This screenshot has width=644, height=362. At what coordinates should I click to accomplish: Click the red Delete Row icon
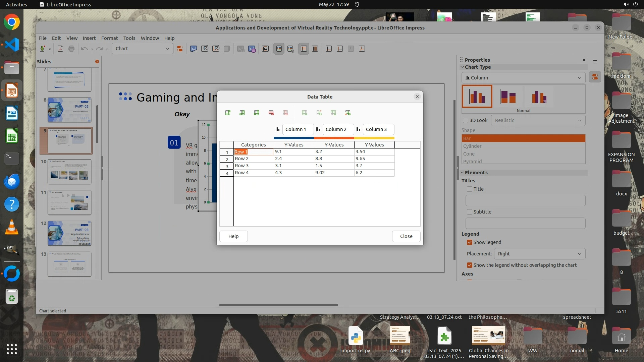coord(271,113)
